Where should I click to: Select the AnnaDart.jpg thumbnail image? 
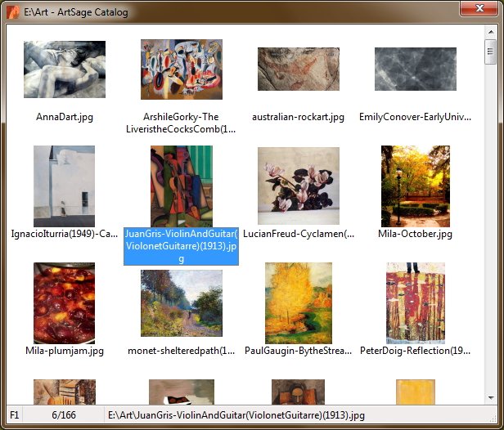pos(65,69)
